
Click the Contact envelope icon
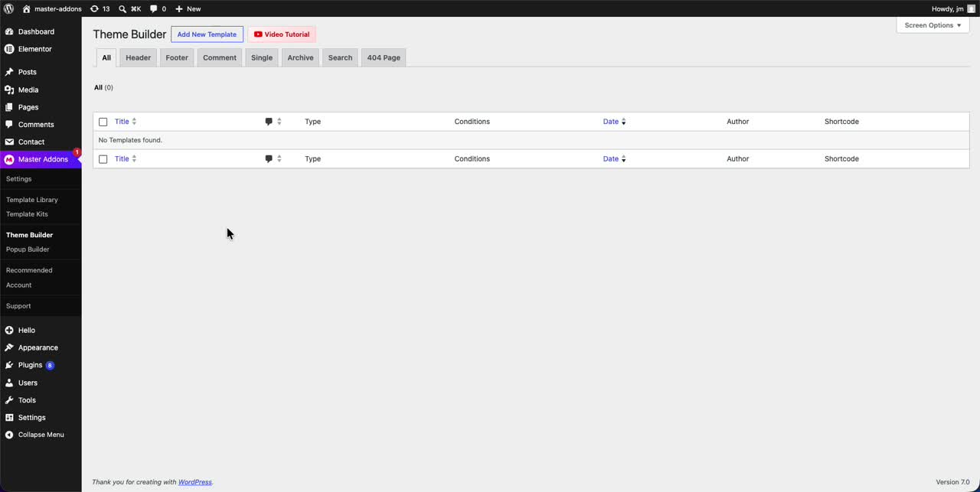9,142
